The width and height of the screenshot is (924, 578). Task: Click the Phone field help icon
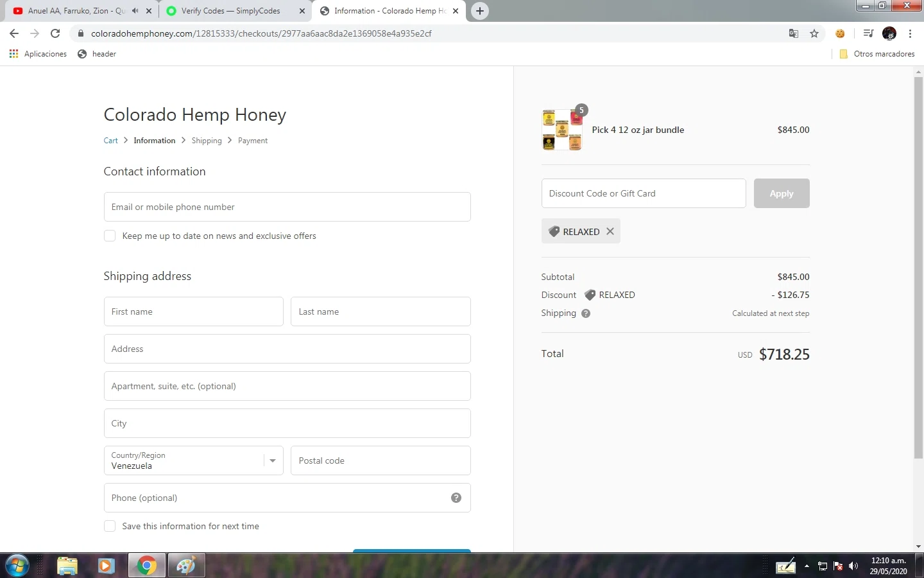(x=456, y=498)
